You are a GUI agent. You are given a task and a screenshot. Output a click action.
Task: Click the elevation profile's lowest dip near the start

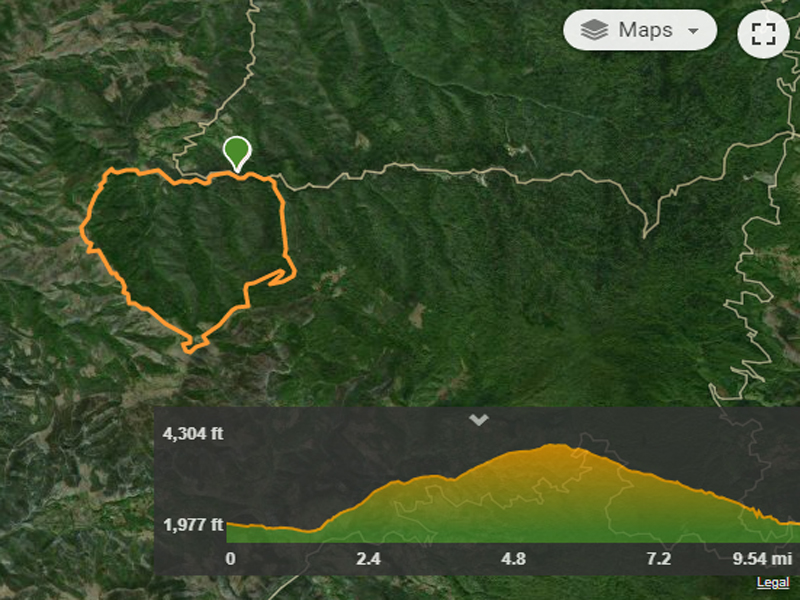click(x=308, y=531)
